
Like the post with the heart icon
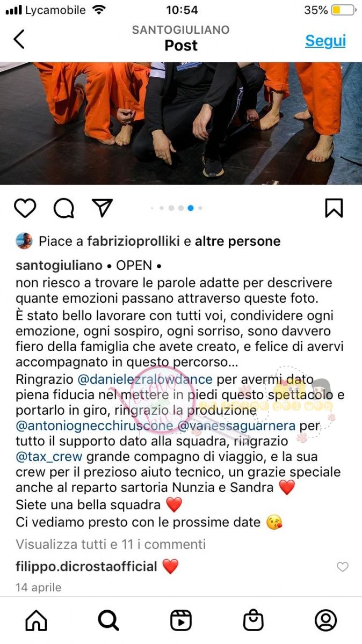coord(25,208)
